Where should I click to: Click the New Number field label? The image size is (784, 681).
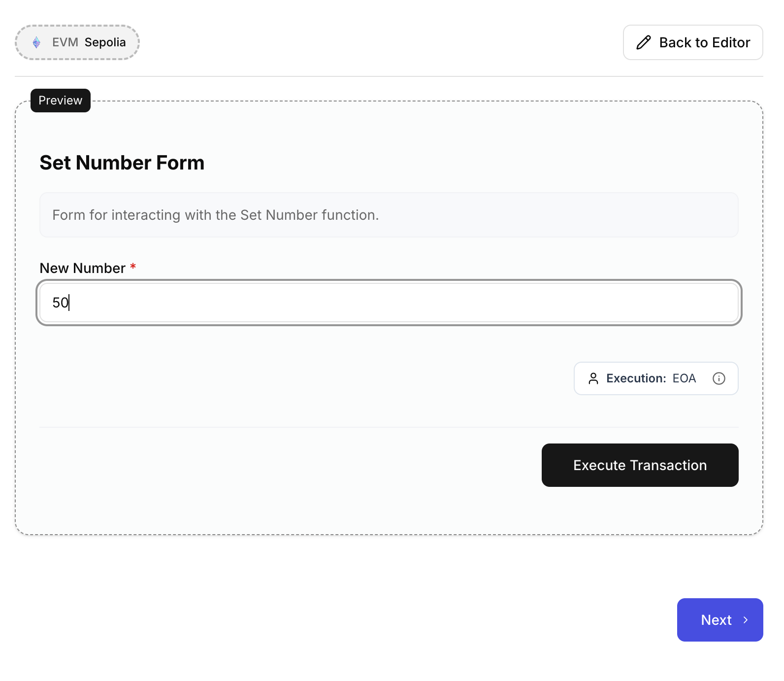(82, 268)
